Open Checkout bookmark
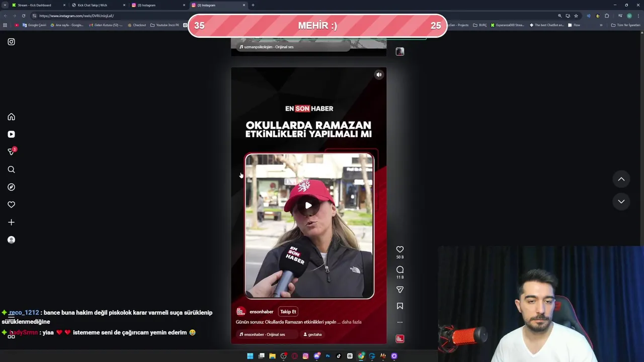This screenshot has width=644, height=362. pyautogui.click(x=137, y=25)
